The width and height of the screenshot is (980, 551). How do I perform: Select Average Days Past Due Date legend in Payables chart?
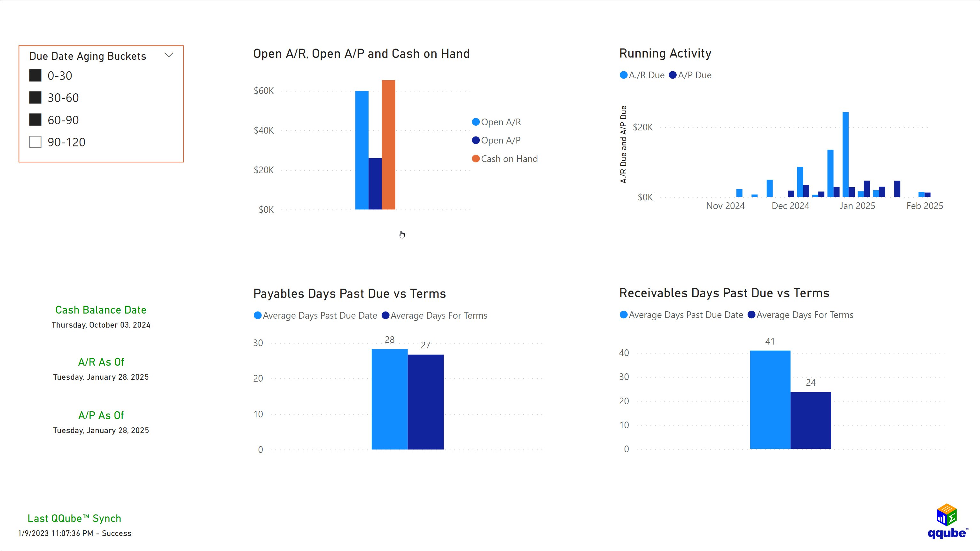(x=258, y=315)
